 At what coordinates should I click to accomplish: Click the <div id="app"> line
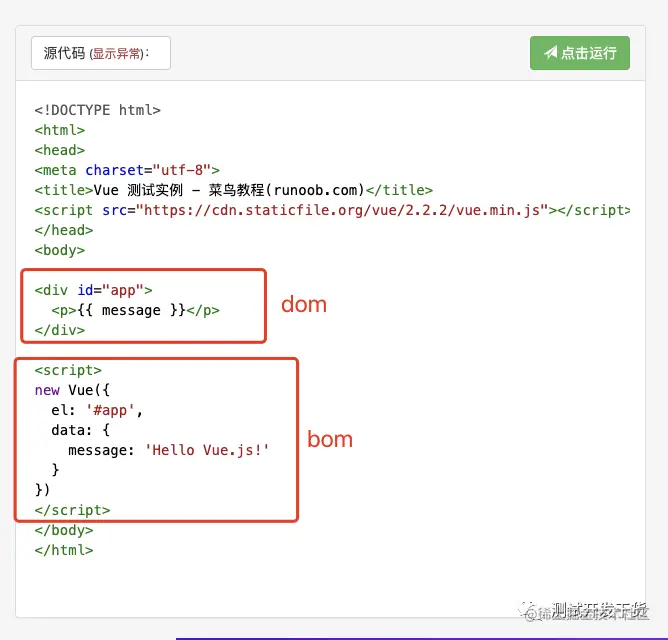click(x=93, y=290)
